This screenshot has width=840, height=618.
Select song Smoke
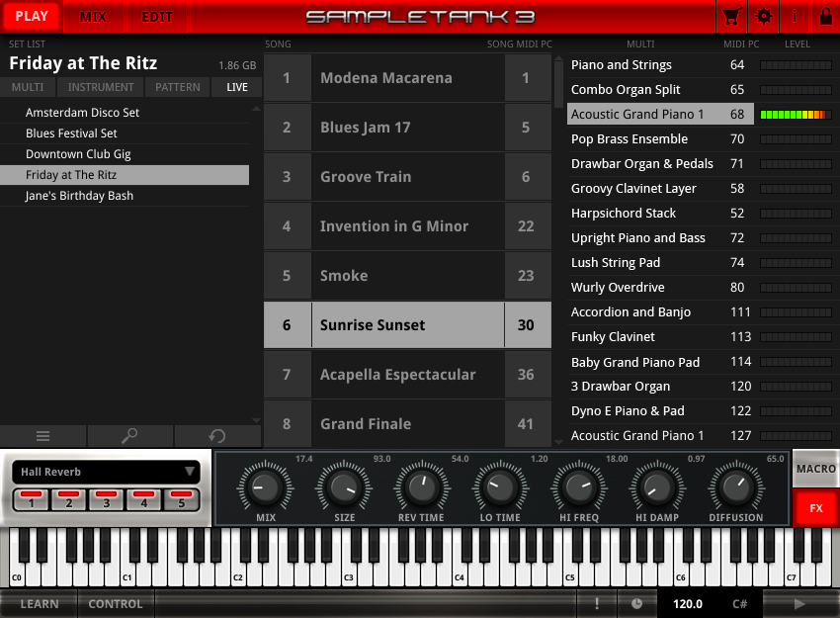[408, 276]
